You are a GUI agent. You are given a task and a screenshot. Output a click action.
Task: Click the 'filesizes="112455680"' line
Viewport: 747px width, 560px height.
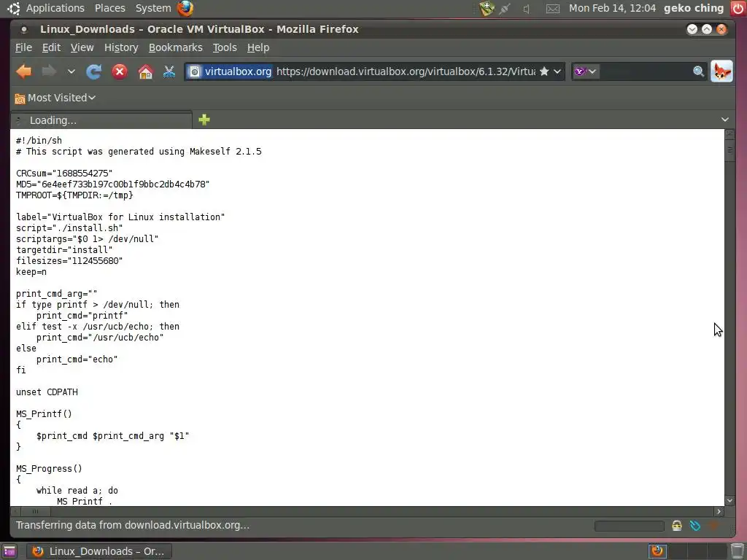coord(69,261)
